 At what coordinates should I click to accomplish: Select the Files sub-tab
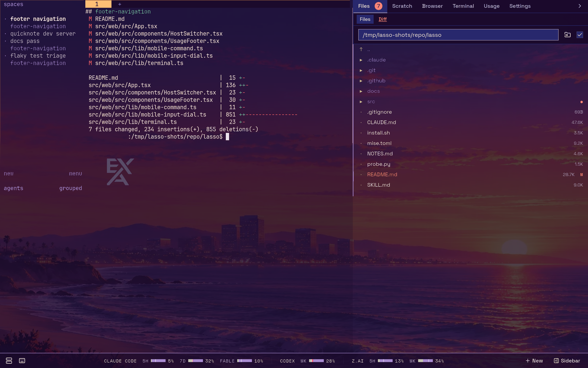[x=365, y=19]
